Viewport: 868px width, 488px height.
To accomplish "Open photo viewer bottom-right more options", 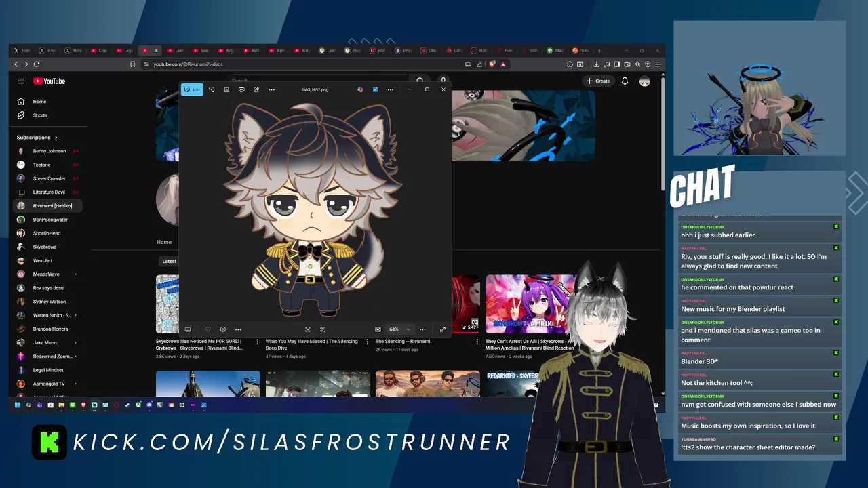I will tap(422, 329).
